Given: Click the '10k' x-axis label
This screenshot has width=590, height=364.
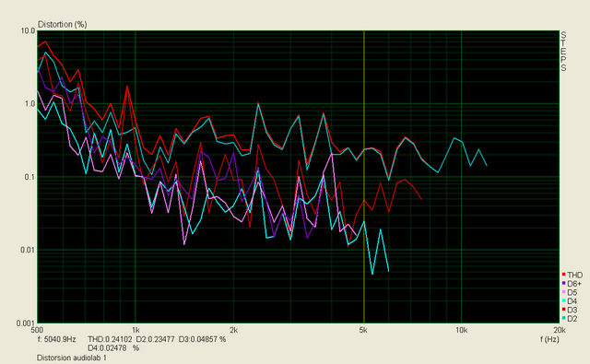Looking at the screenshot, I should coord(461,330).
